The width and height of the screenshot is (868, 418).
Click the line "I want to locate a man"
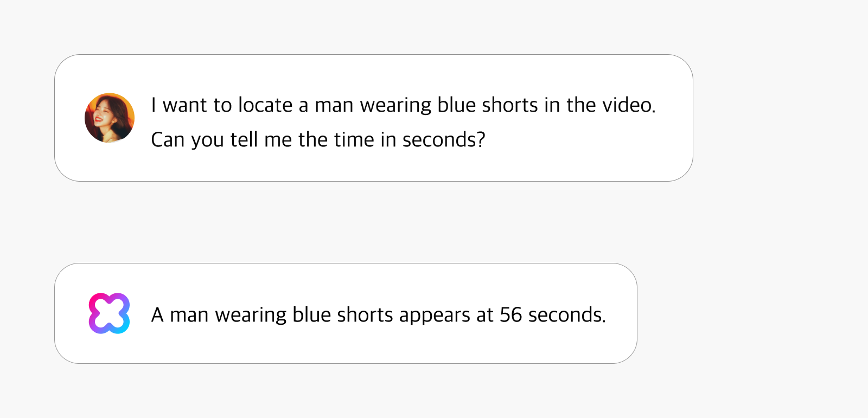(403, 105)
